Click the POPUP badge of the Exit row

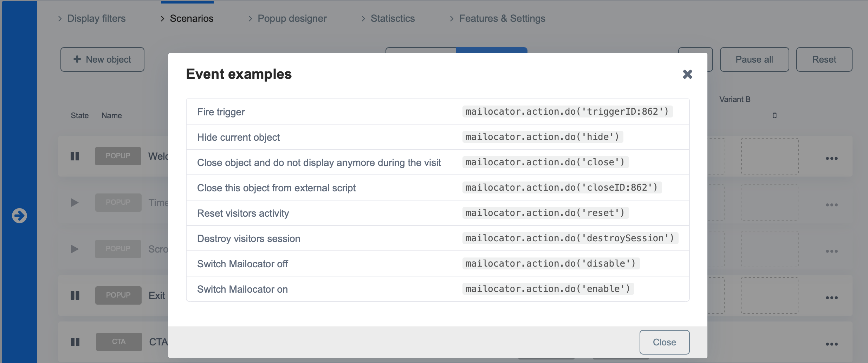pyautogui.click(x=118, y=295)
